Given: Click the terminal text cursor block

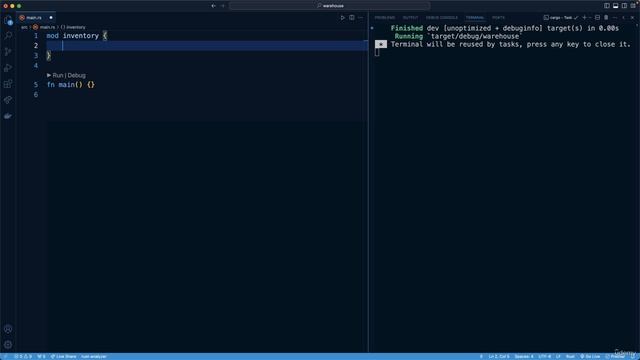Looking at the screenshot, I should (x=377, y=52).
